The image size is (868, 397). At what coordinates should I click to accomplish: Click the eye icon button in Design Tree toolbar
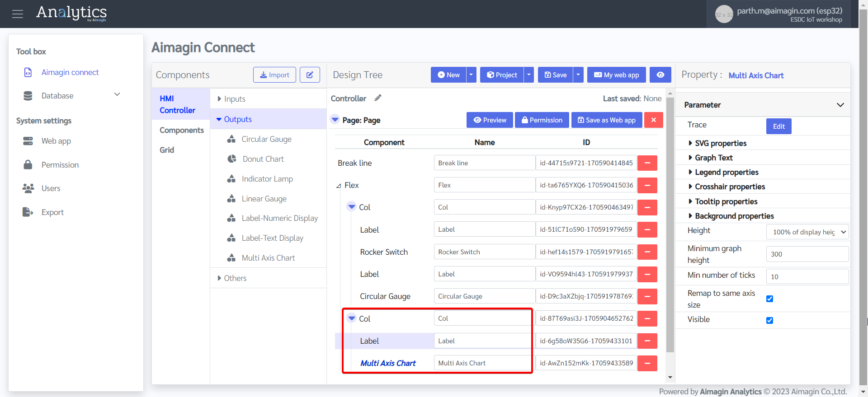tap(660, 75)
